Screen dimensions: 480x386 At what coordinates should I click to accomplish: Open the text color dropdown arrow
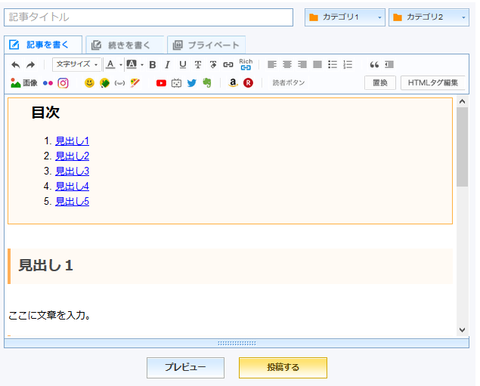pyautogui.click(x=121, y=65)
